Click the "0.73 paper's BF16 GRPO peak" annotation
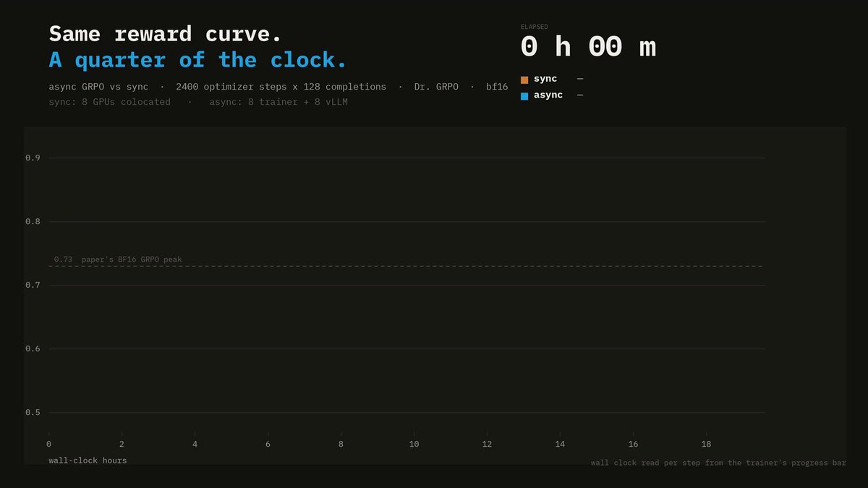868x488 pixels. (x=118, y=260)
